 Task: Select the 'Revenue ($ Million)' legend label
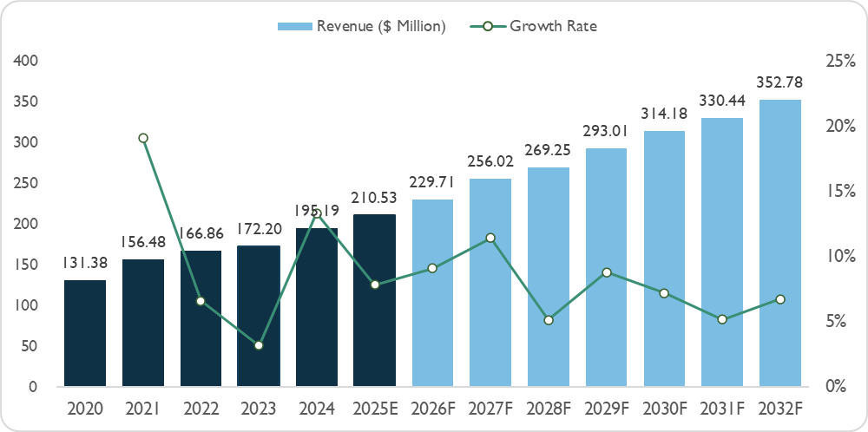pos(381,26)
